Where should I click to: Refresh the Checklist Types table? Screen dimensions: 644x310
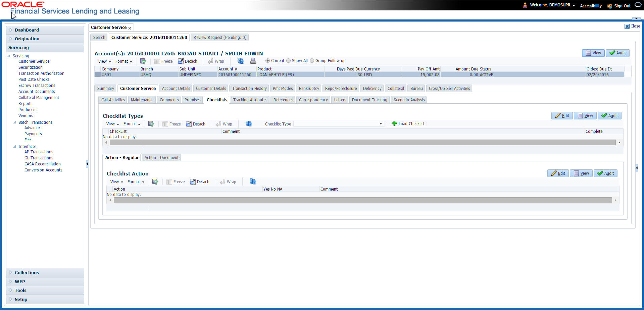[248, 123]
